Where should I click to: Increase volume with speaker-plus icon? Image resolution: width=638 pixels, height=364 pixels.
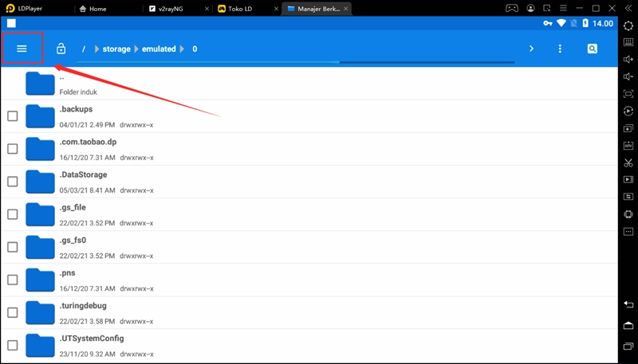[628, 60]
